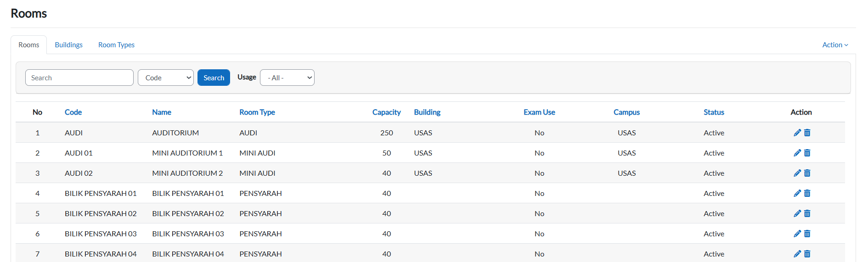Sort rooms by Room Type header
868x262 pixels.
257,112
